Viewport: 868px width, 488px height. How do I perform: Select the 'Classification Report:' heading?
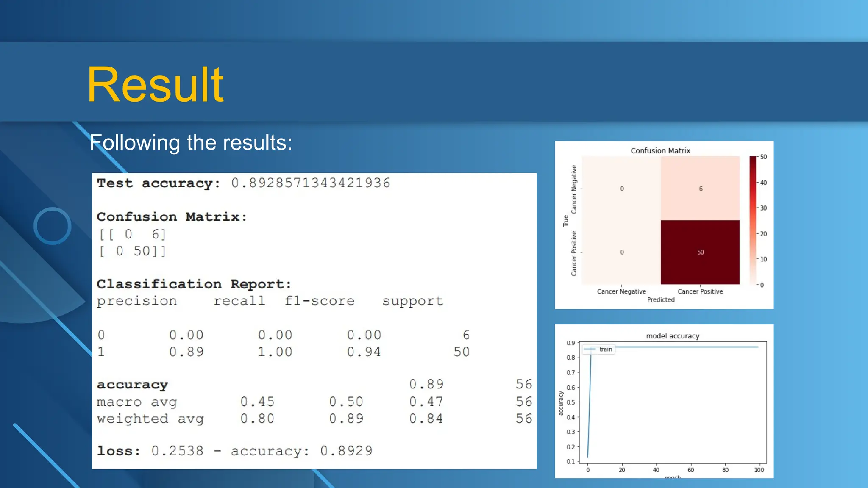pyautogui.click(x=194, y=284)
